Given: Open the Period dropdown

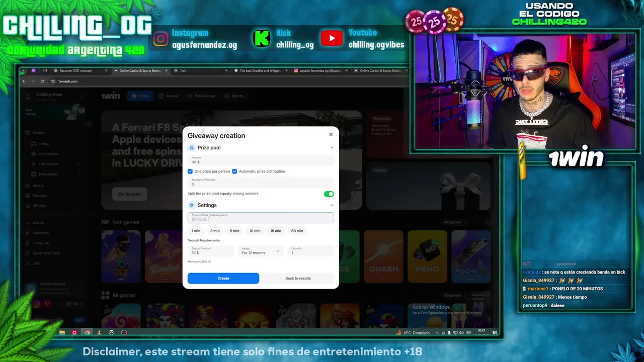Looking at the screenshot, I should coord(261,250).
